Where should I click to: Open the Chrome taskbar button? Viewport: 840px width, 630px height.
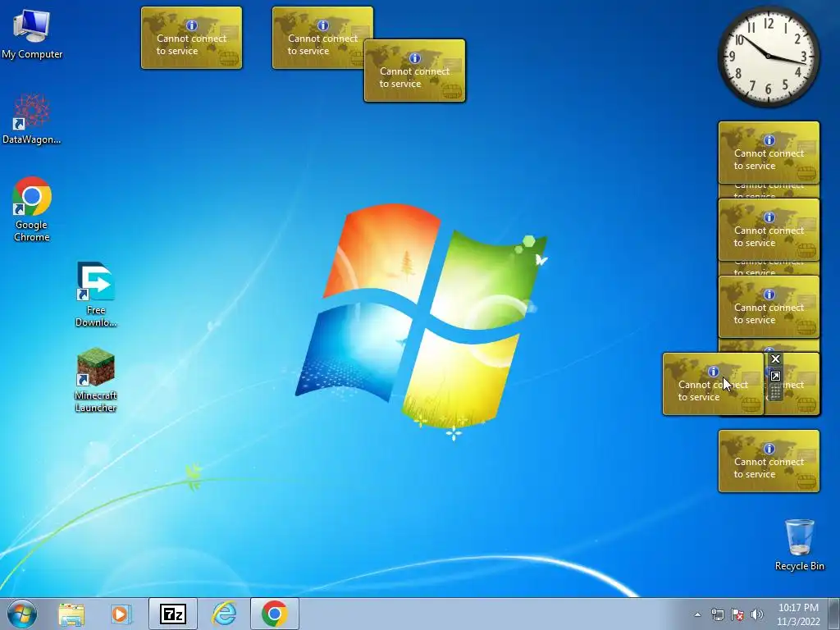pos(274,614)
